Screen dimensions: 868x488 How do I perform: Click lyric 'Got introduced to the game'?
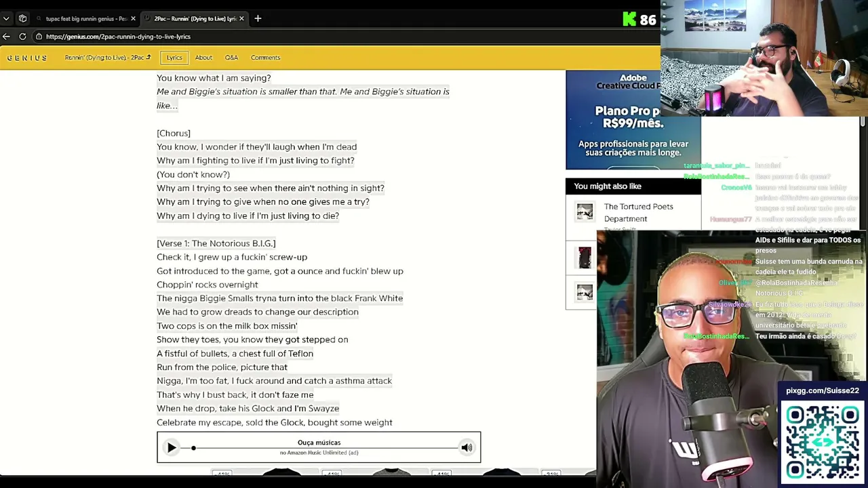(x=280, y=271)
